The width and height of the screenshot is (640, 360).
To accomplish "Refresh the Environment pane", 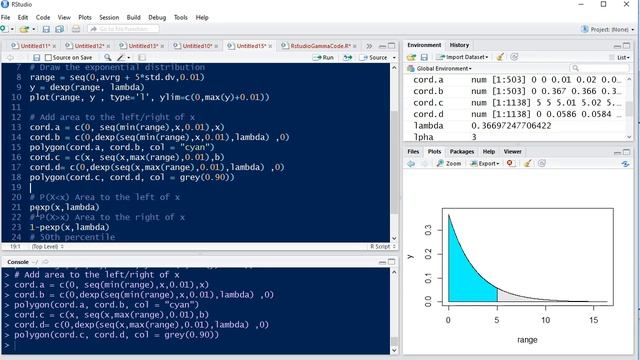I will [514, 57].
